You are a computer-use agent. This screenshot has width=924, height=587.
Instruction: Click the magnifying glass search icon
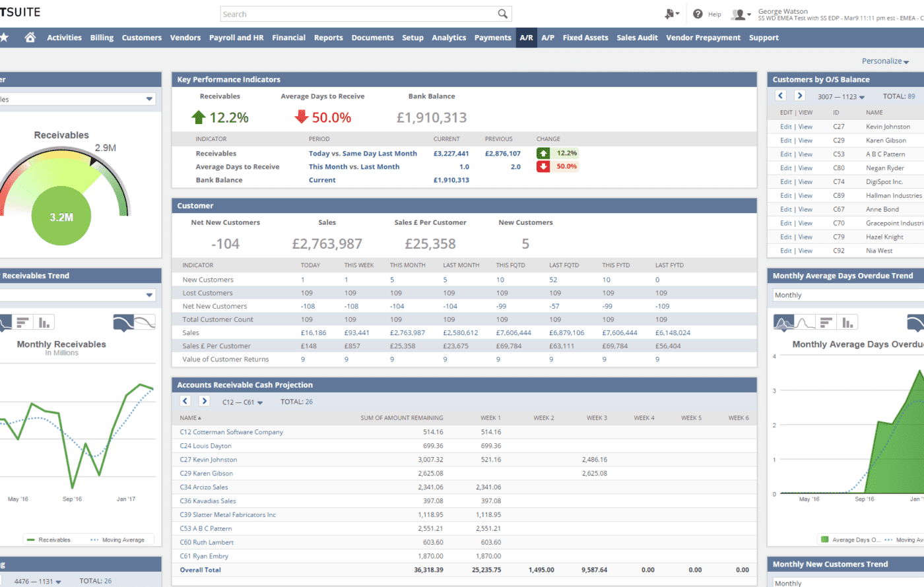pos(502,13)
